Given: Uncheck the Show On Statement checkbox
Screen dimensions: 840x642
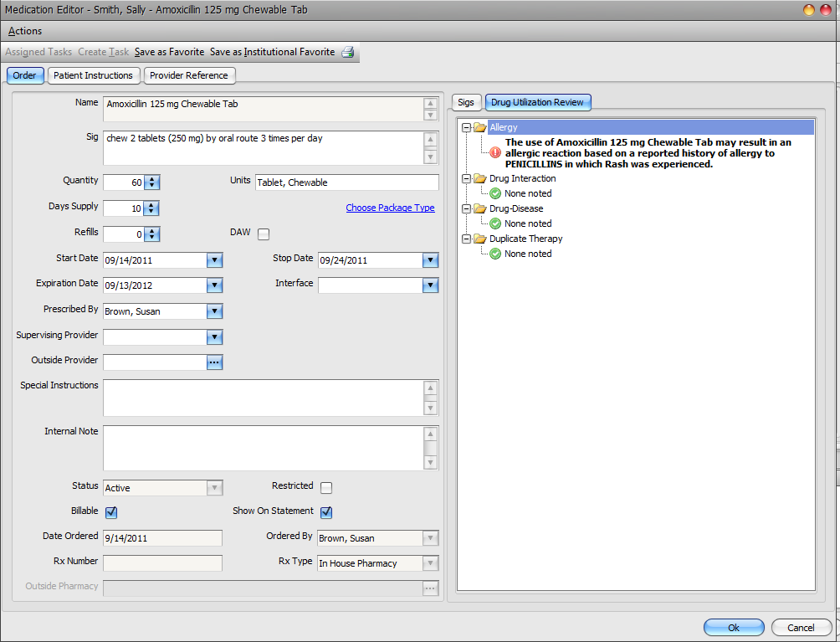Looking at the screenshot, I should click(326, 512).
